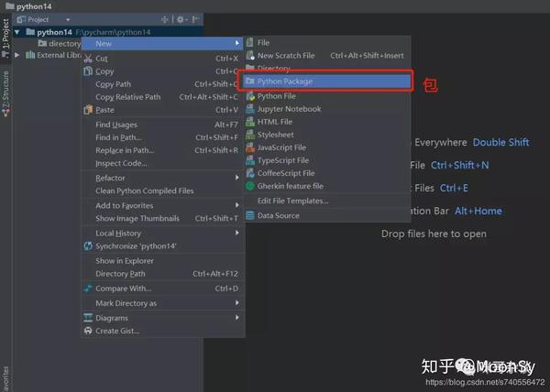Select Clean Python Compiled Files
Viewport: 550px width, 392px height.
point(163,191)
